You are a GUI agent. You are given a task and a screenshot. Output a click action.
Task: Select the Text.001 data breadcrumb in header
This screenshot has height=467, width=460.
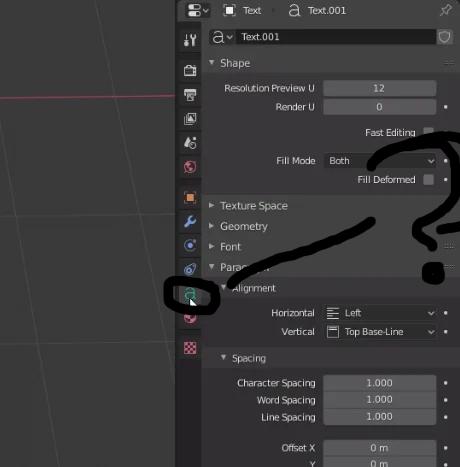click(x=317, y=11)
